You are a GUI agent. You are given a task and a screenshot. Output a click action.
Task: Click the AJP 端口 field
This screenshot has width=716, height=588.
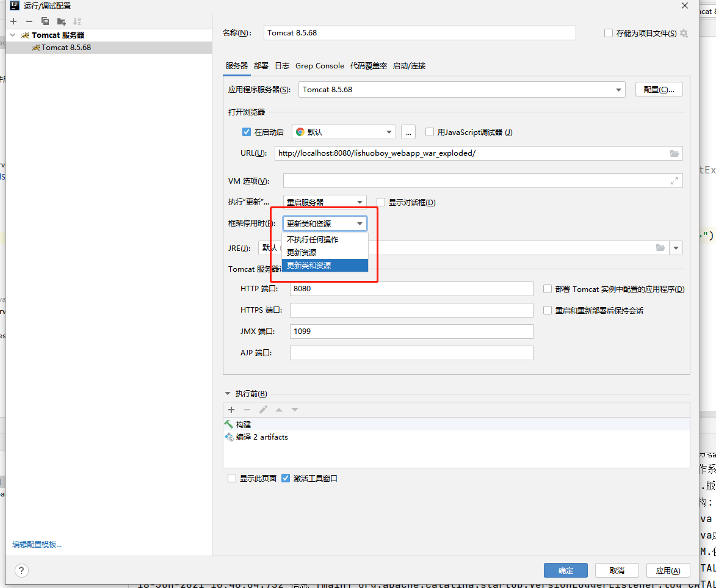point(411,353)
